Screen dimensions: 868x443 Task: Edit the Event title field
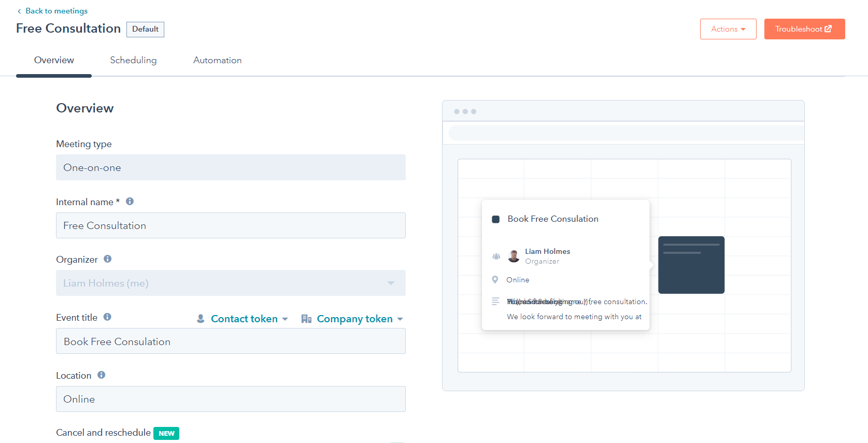tap(231, 341)
